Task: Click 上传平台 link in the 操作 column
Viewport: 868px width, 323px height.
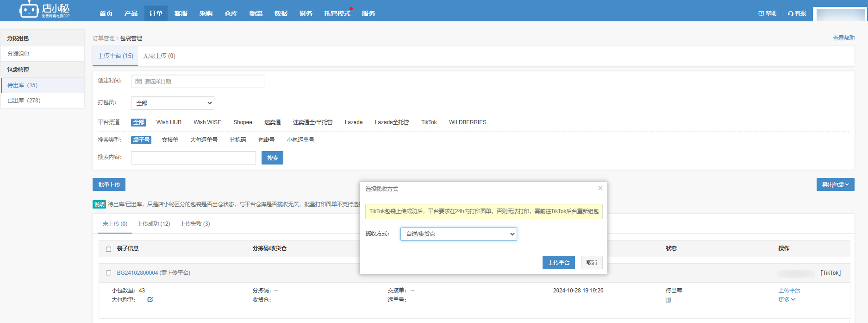Action: coord(789,291)
